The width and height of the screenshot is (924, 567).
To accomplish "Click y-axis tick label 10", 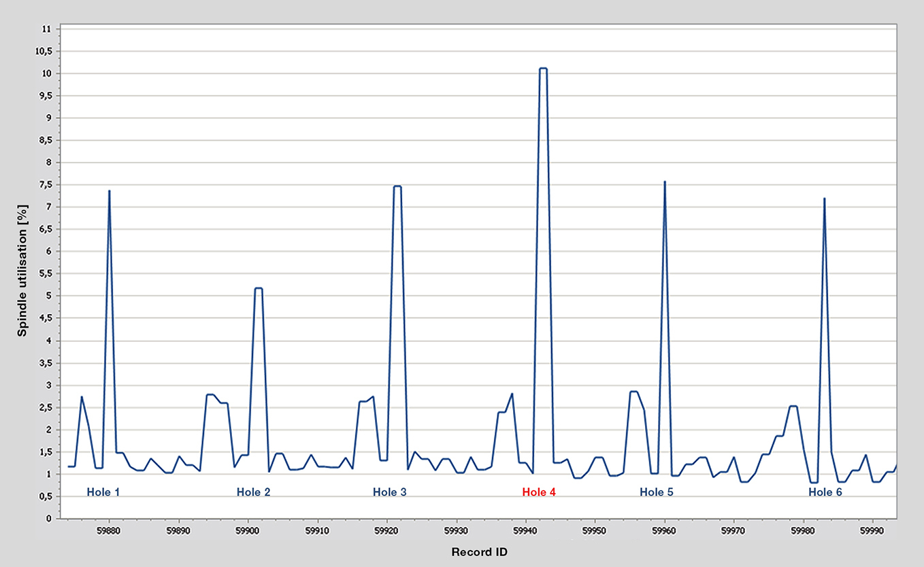I will pyautogui.click(x=46, y=73).
